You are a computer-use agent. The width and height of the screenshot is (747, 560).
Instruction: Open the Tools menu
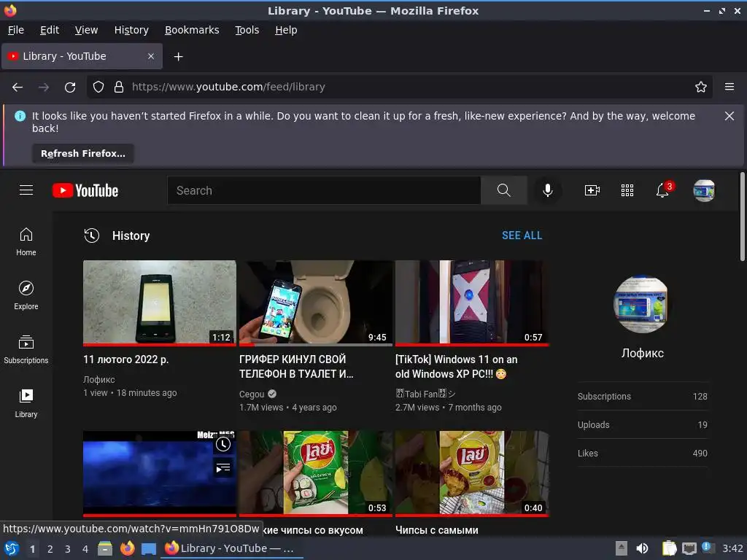click(x=247, y=30)
